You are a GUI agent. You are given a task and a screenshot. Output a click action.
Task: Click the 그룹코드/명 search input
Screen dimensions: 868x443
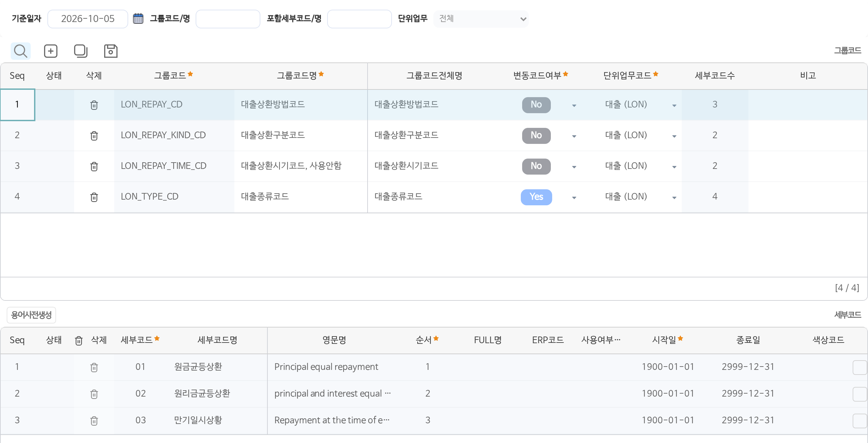pyautogui.click(x=228, y=19)
